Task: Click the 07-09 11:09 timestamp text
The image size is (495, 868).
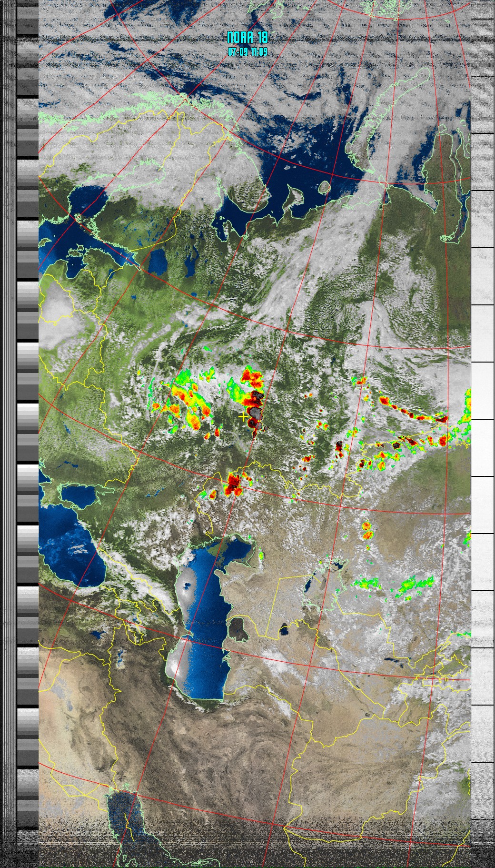Action: [247, 52]
